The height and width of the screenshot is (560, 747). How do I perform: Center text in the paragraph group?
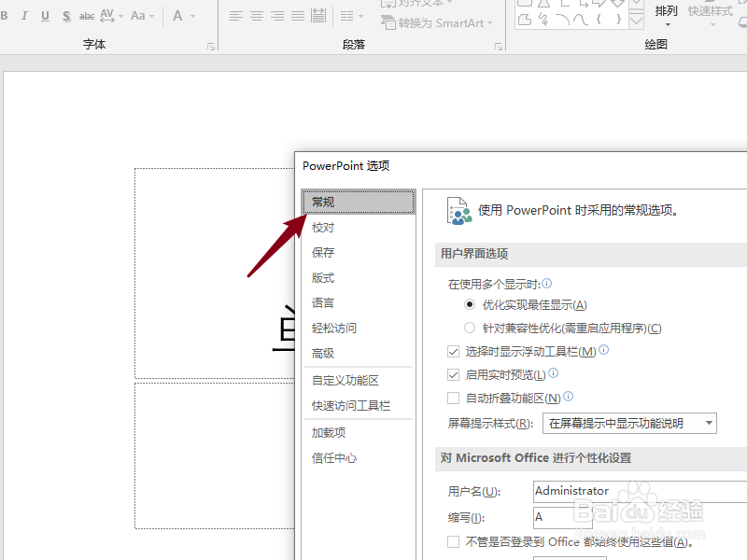click(257, 16)
